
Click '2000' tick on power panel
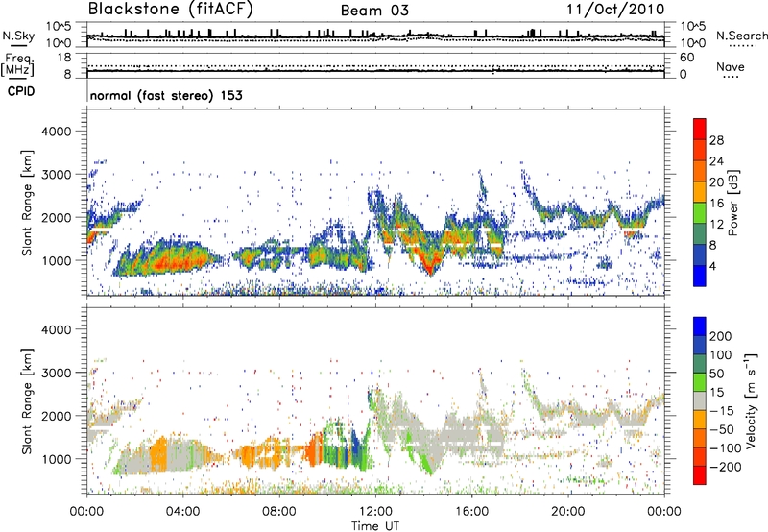click(57, 217)
